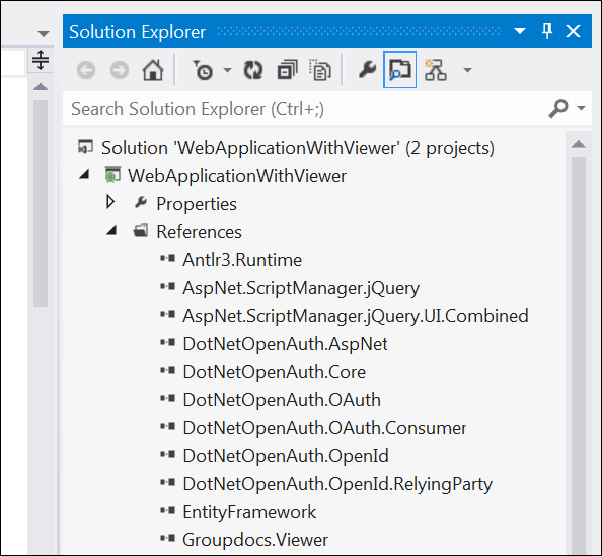Click the Back navigation arrow in Solution Explorer

[86, 70]
